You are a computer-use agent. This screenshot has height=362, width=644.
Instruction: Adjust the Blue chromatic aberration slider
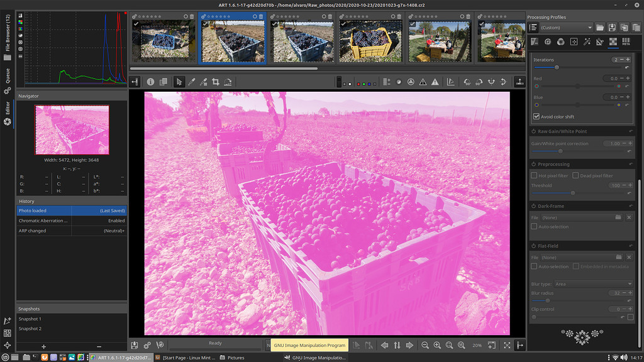579,105
